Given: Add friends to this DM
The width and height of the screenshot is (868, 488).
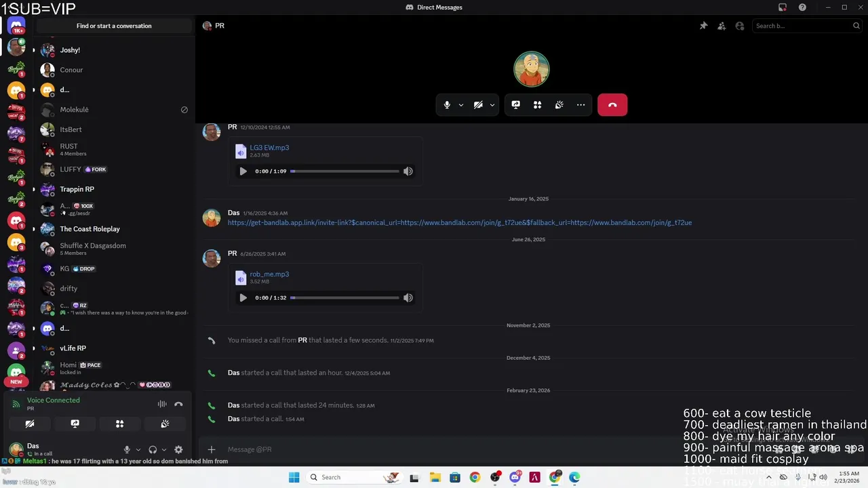Looking at the screenshot, I should [x=722, y=26].
